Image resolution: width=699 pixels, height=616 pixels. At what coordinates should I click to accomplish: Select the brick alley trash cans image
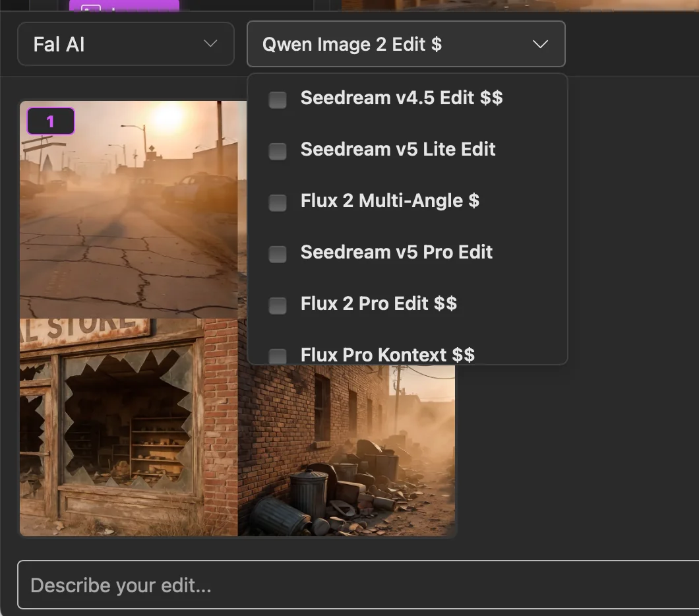coord(346,450)
